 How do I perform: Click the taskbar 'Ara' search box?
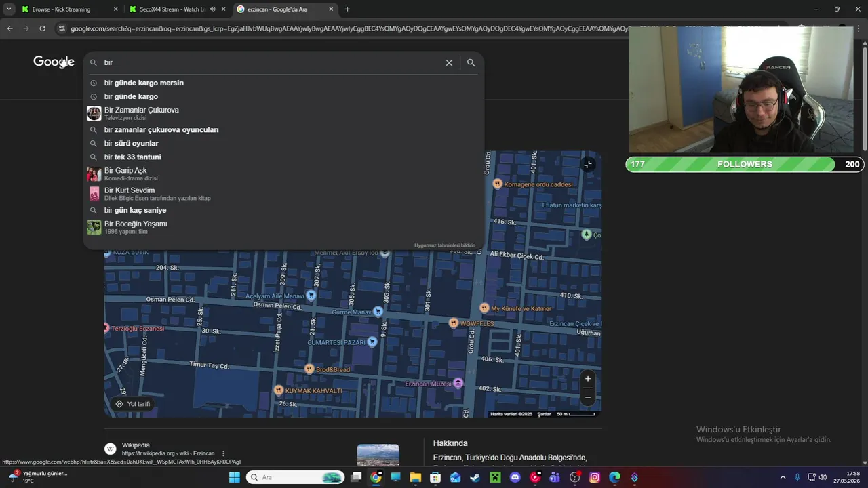(295, 477)
